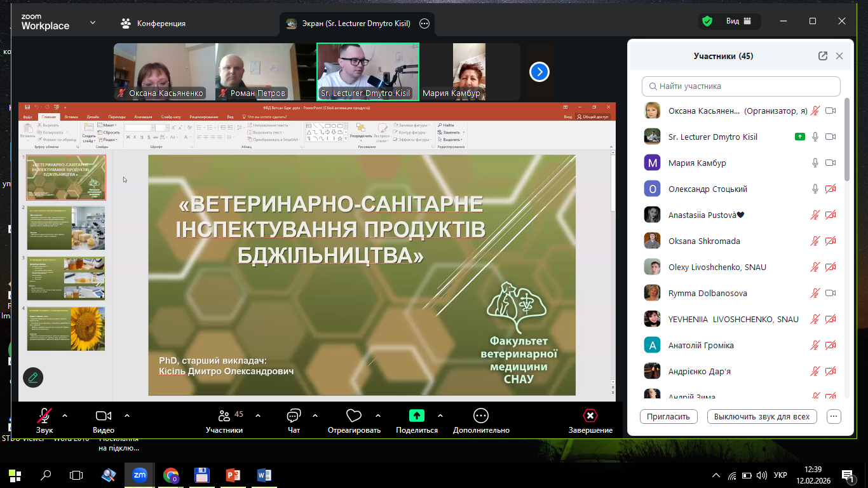Unmute the microphone with Sound button

(x=44, y=416)
